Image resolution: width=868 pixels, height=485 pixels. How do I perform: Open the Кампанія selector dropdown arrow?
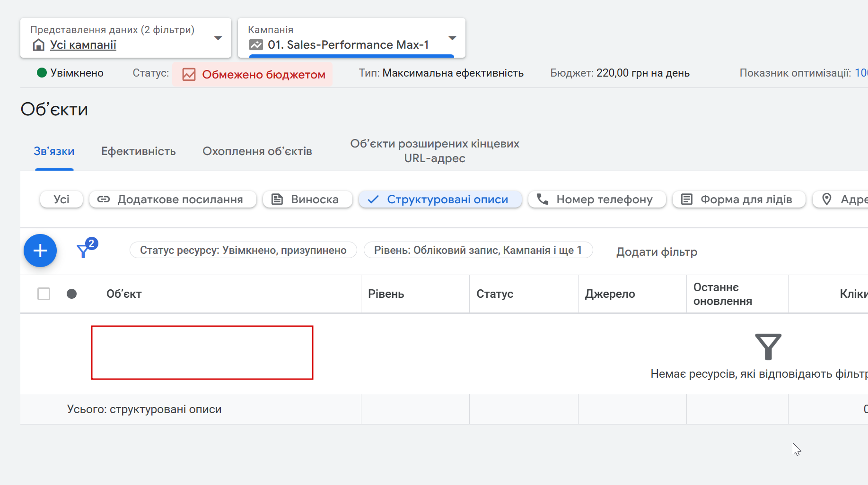pyautogui.click(x=452, y=38)
